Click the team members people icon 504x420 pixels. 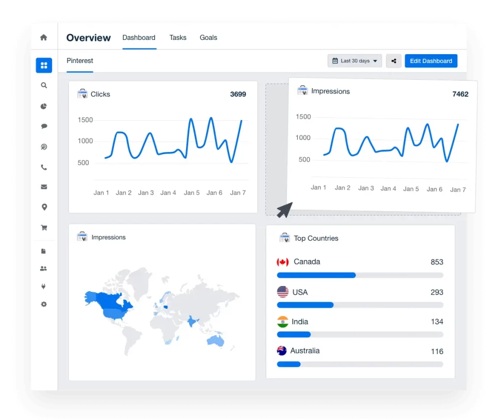44,268
